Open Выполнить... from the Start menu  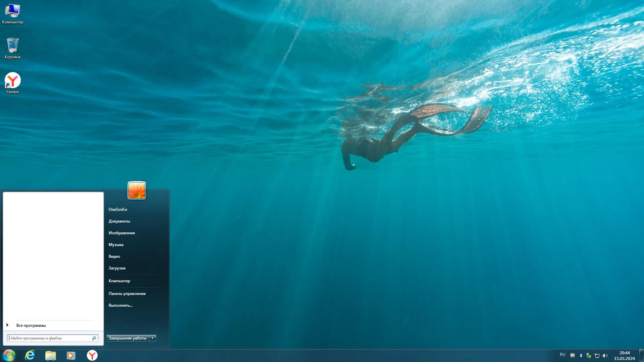tap(120, 305)
